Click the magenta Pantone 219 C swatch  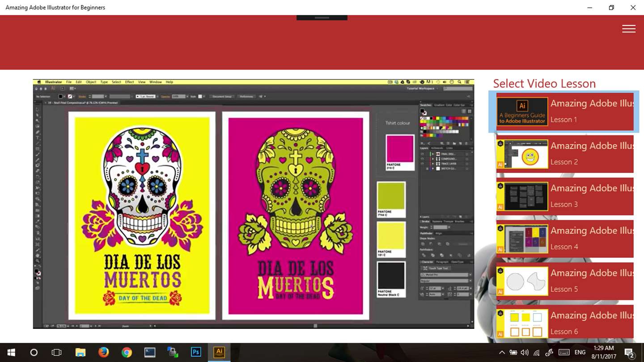[x=400, y=150]
